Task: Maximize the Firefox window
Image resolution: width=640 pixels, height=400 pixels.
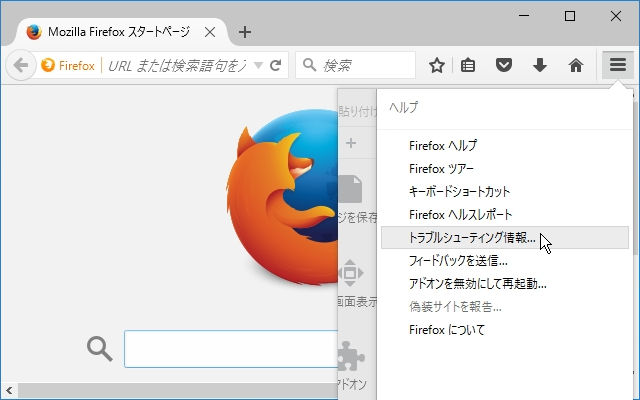Action: 570,16
